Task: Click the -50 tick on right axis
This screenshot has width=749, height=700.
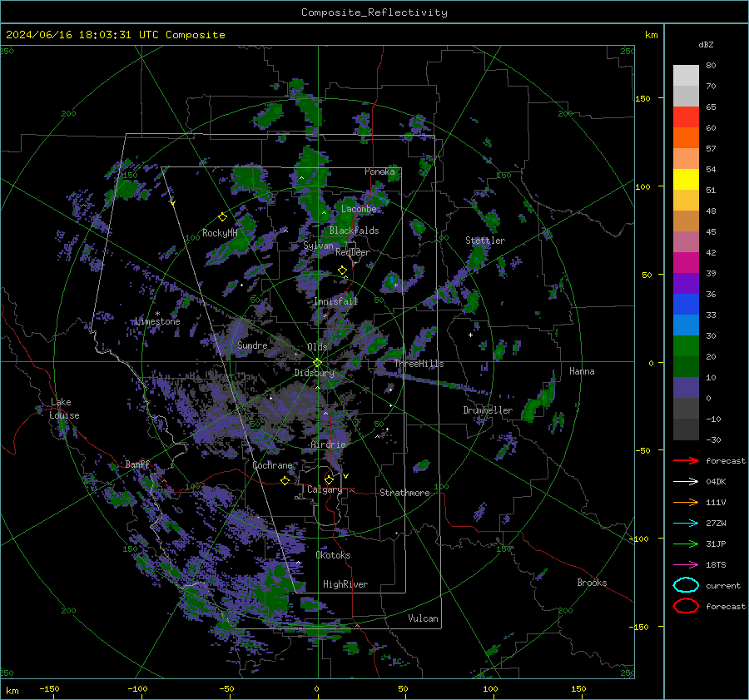Action: coord(642,450)
